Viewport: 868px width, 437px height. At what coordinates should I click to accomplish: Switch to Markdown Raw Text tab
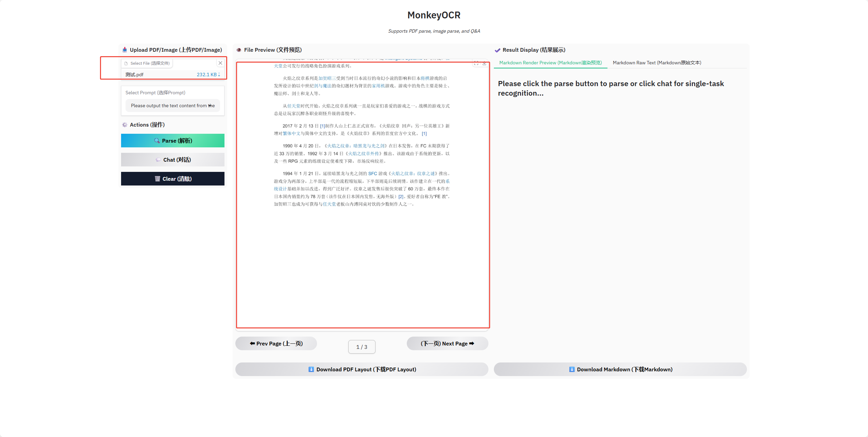(657, 63)
